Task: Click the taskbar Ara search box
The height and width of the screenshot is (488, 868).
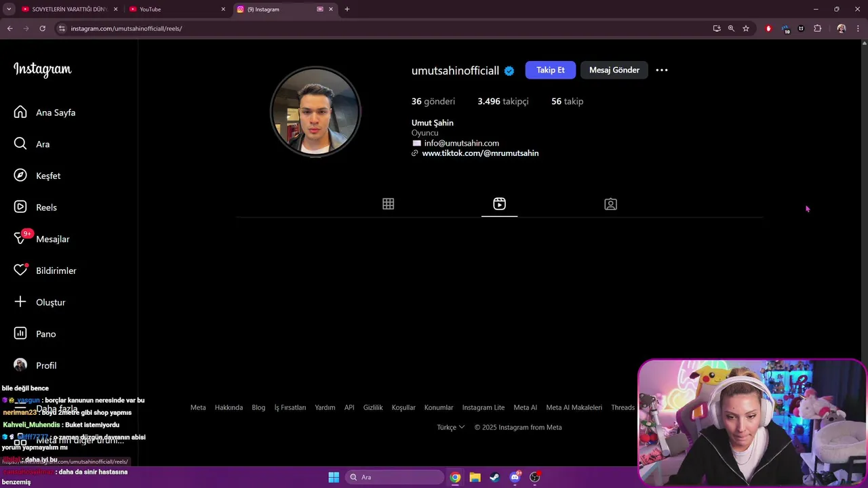Action: [x=395, y=477]
